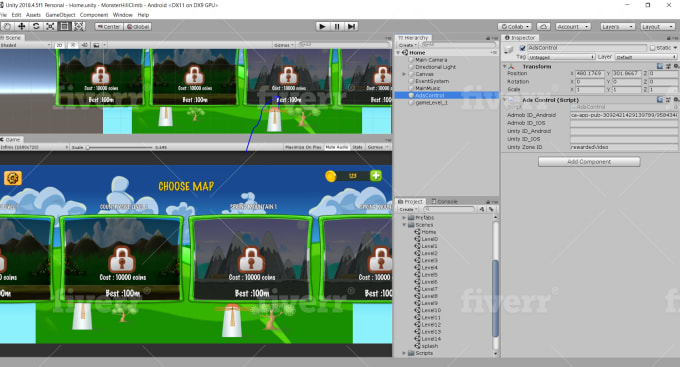Image resolution: width=680 pixels, height=367 pixels.
Task: Toggle scene lighting icon
Action: coord(73,45)
